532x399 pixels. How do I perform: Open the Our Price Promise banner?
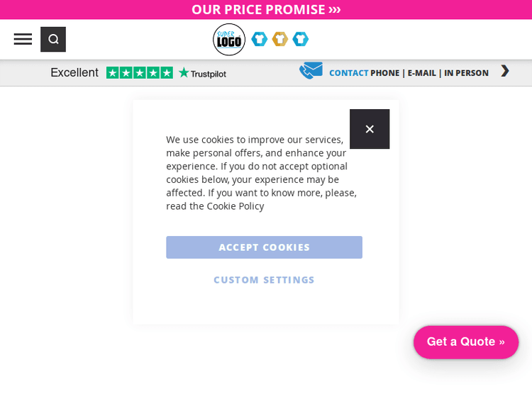point(266,9)
